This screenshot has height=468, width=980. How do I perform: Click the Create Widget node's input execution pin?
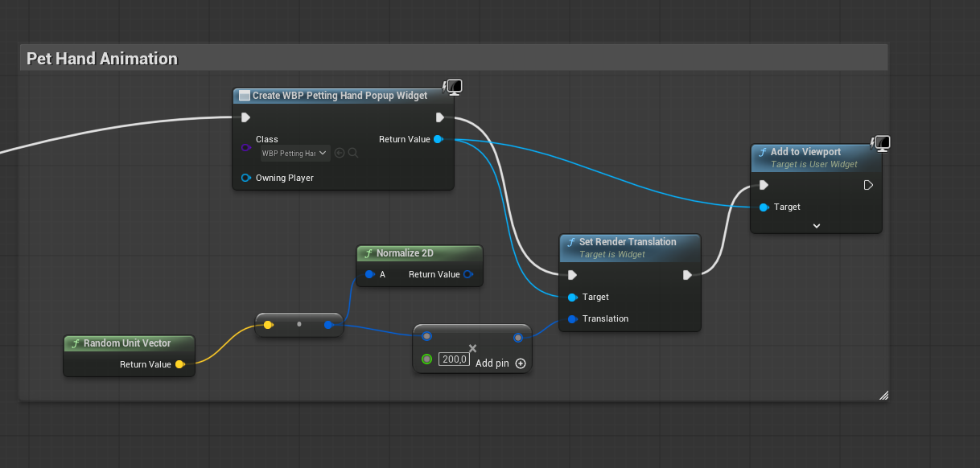pos(245,117)
